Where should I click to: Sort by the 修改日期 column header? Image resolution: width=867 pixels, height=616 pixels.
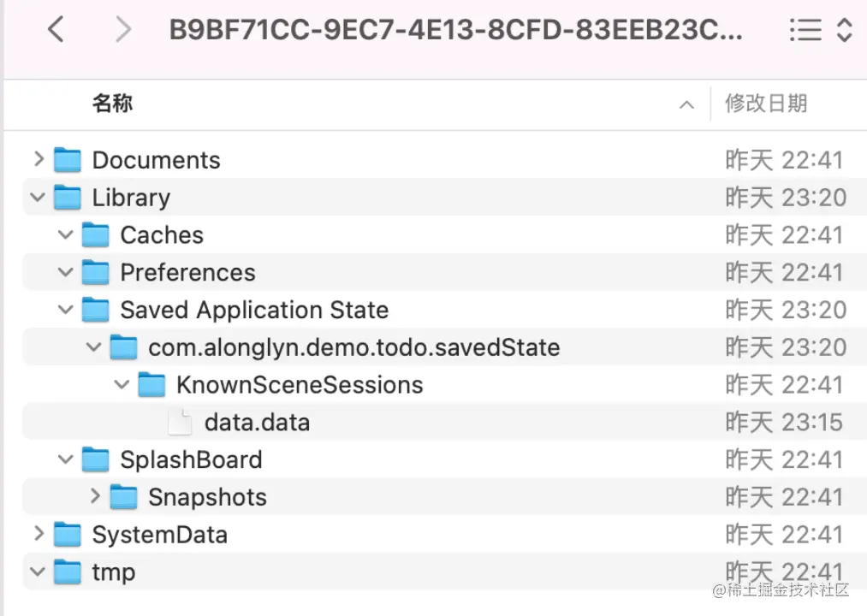pyautogui.click(x=766, y=104)
